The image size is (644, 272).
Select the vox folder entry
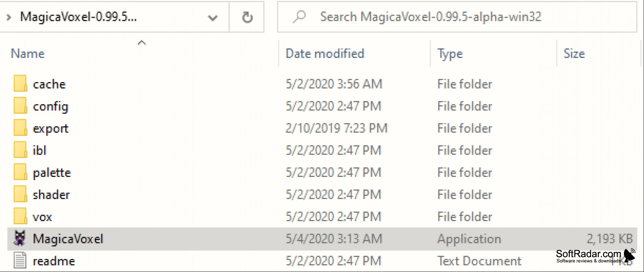[322, 216]
